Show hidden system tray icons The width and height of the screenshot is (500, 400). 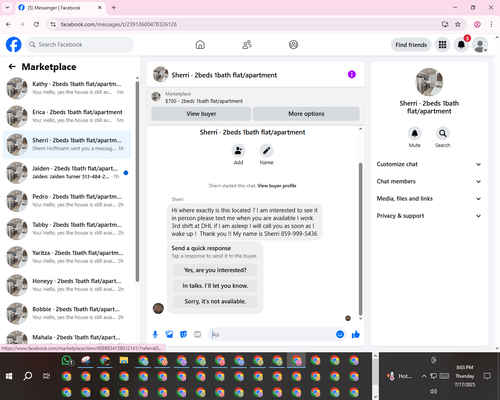click(x=424, y=376)
